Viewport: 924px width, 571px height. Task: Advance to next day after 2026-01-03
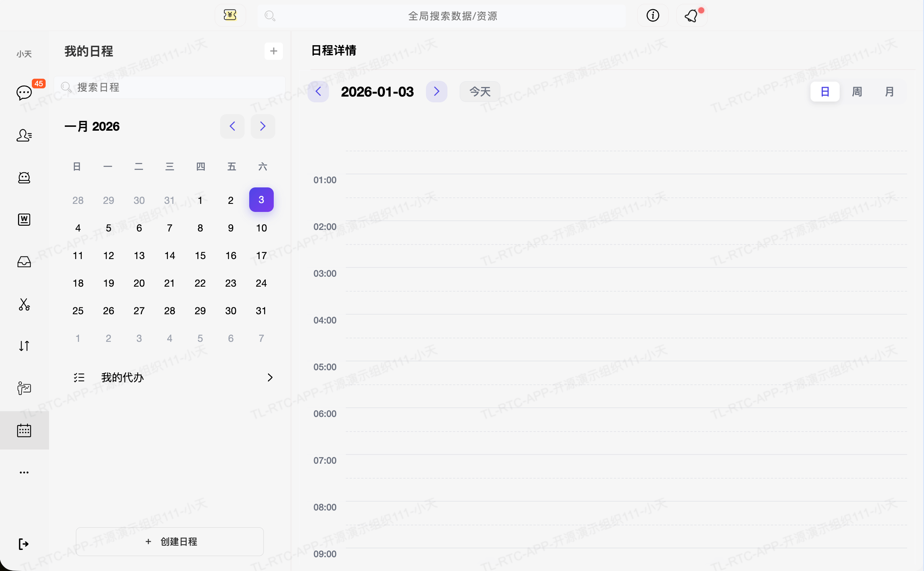pos(436,91)
